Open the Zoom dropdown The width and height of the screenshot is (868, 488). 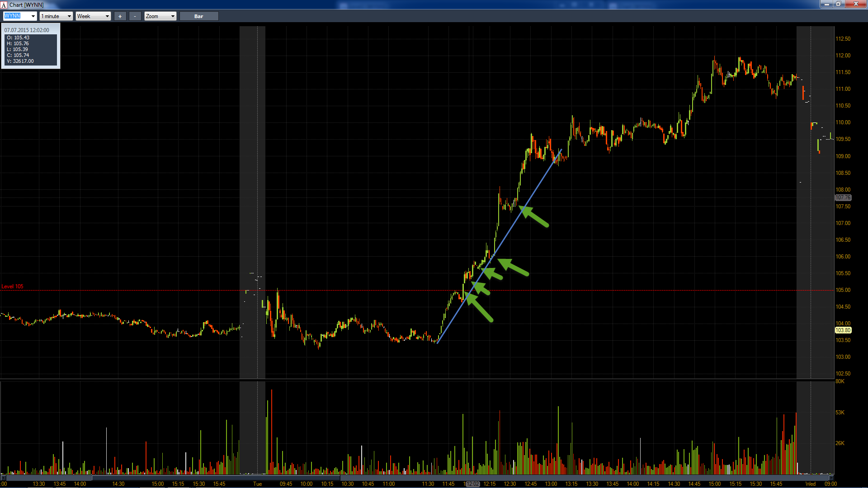click(160, 16)
